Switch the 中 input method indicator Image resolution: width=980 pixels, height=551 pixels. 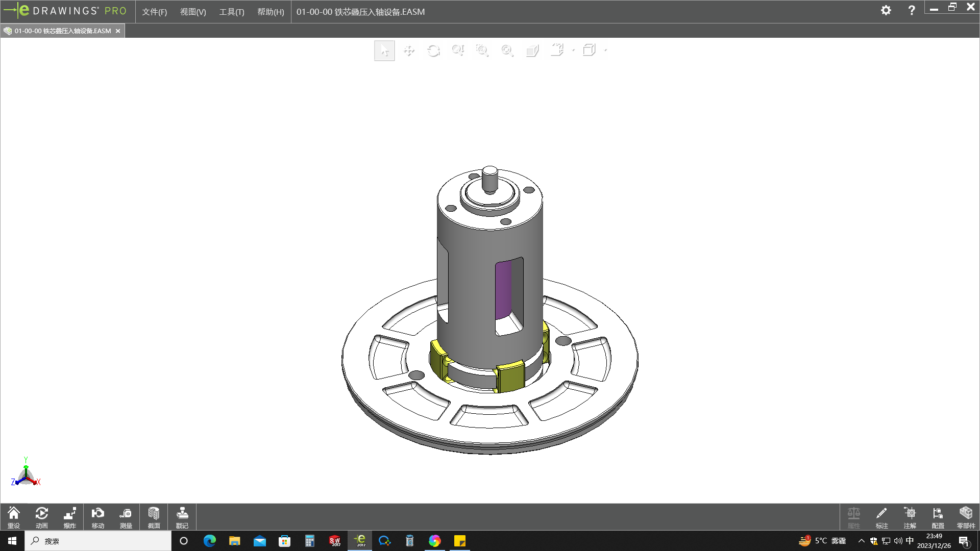(x=910, y=541)
